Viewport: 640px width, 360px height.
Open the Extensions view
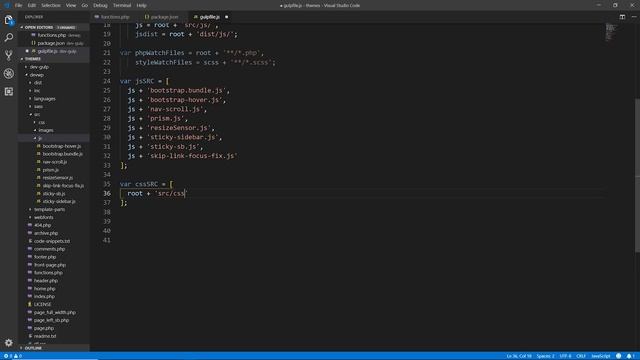coord(9,91)
